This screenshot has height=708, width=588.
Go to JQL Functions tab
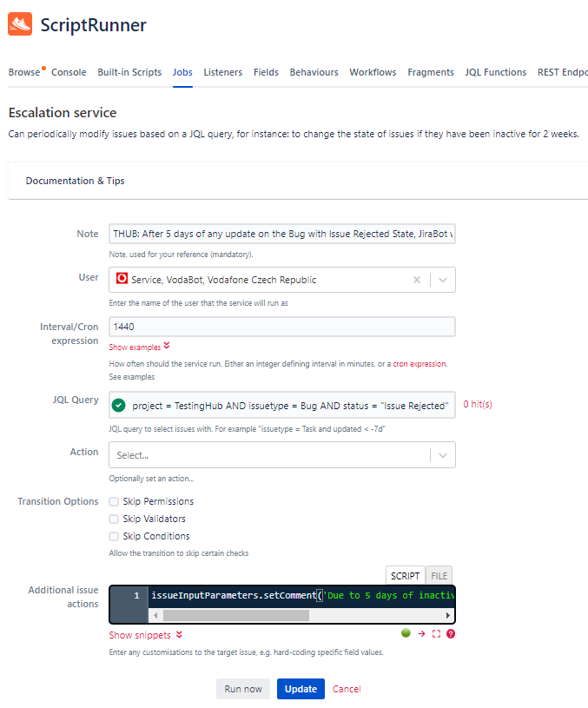(495, 72)
